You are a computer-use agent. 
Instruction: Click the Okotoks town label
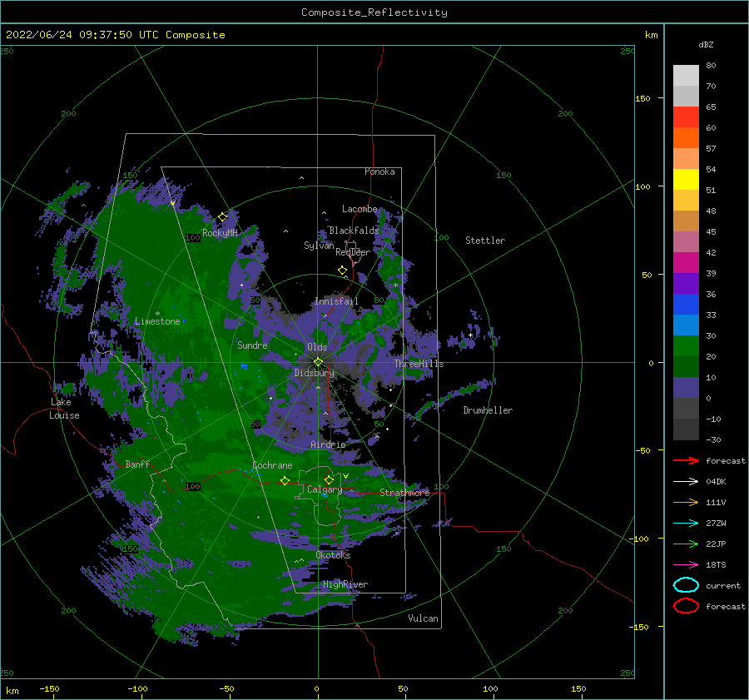333,555
